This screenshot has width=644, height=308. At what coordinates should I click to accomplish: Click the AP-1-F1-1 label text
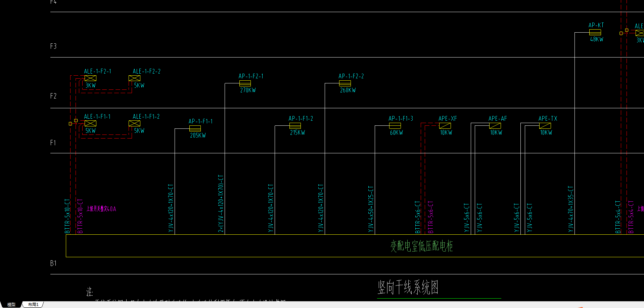(200, 121)
